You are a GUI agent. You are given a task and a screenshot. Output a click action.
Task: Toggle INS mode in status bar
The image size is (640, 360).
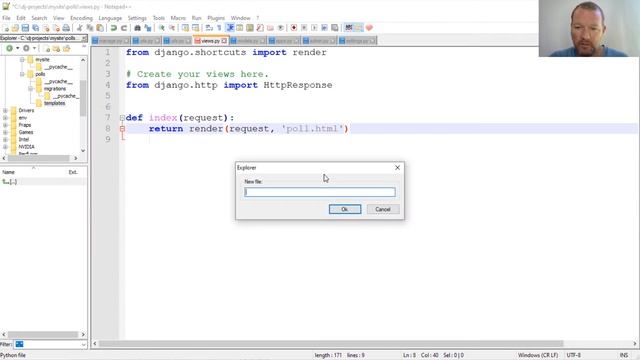click(x=624, y=355)
